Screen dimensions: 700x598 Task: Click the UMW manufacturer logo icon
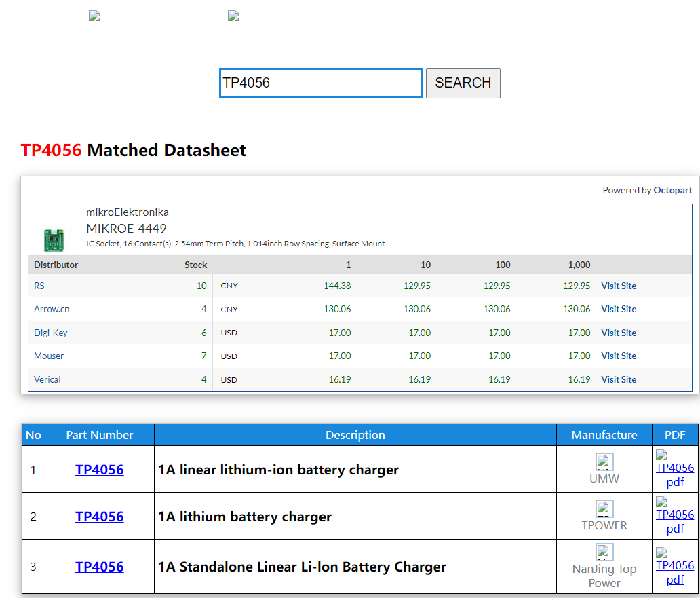coord(604,462)
